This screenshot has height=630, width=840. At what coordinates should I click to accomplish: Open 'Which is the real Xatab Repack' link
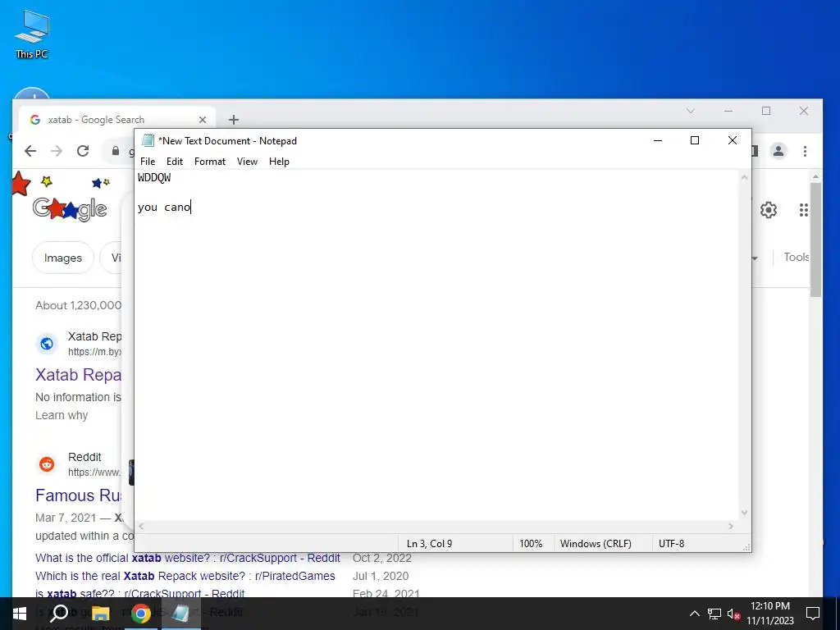coord(185,576)
